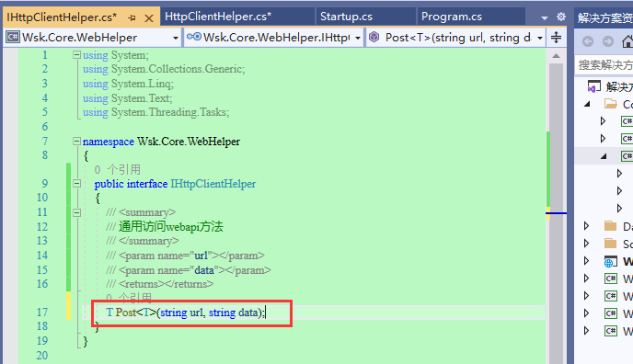Click the param name="url" comment line

point(185,256)
